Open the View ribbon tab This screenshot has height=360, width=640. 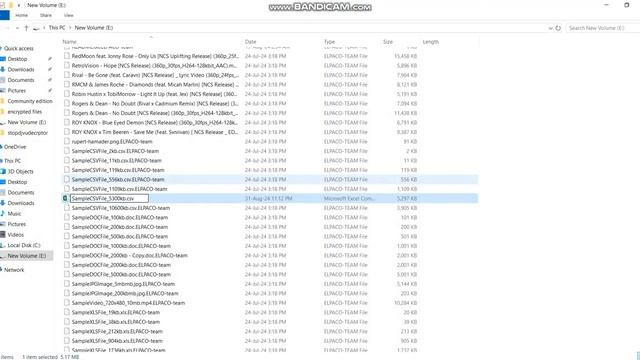(x=69, y=16)
